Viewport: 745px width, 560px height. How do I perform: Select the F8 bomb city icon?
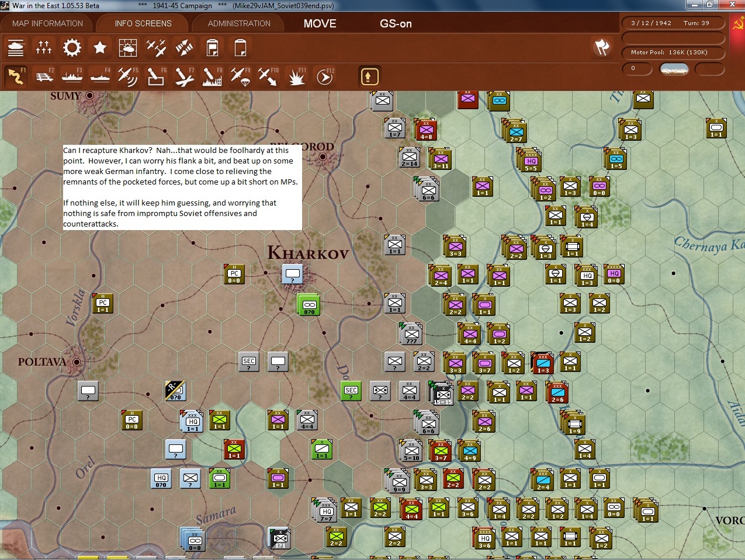[212, 76]
